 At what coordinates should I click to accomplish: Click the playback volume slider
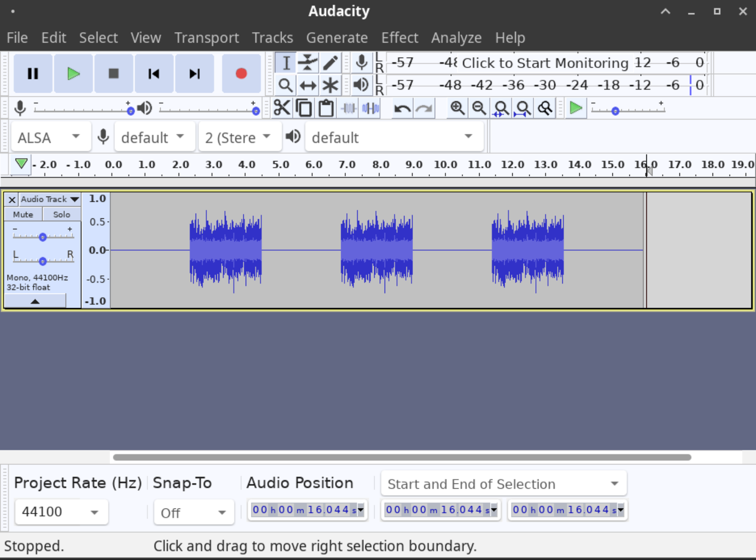[x=208, y=110]
